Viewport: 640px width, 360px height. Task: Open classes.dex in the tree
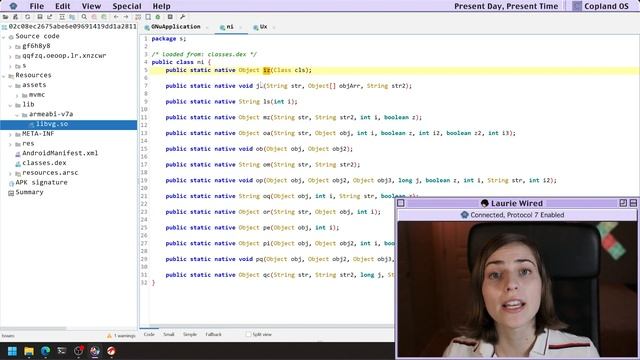(x=44, y=163)
